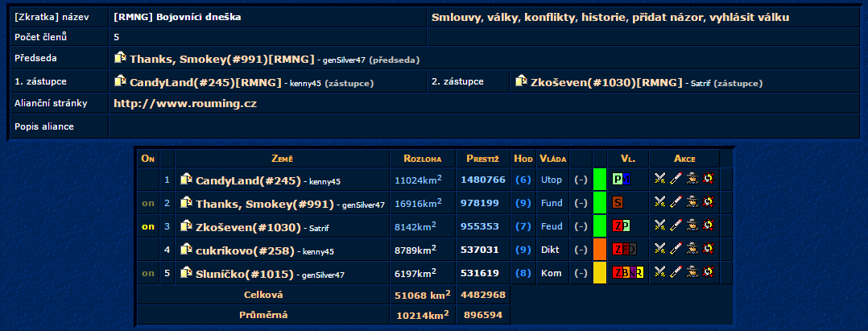The height and width of the screenshot is (331, 868).
Task: Attack CandyLand with the crossed swords icon
Action: (659, 178)
